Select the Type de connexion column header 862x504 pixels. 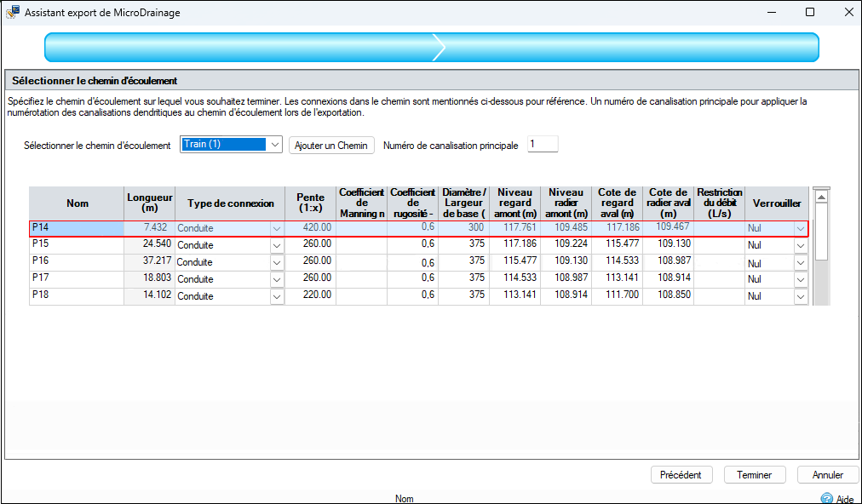[x=230, y=203]
